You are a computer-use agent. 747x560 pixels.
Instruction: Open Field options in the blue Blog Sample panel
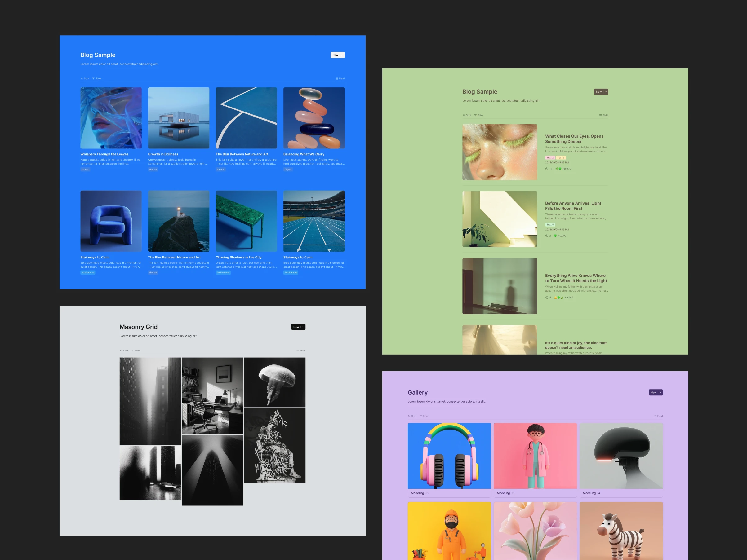coord(340,79)
